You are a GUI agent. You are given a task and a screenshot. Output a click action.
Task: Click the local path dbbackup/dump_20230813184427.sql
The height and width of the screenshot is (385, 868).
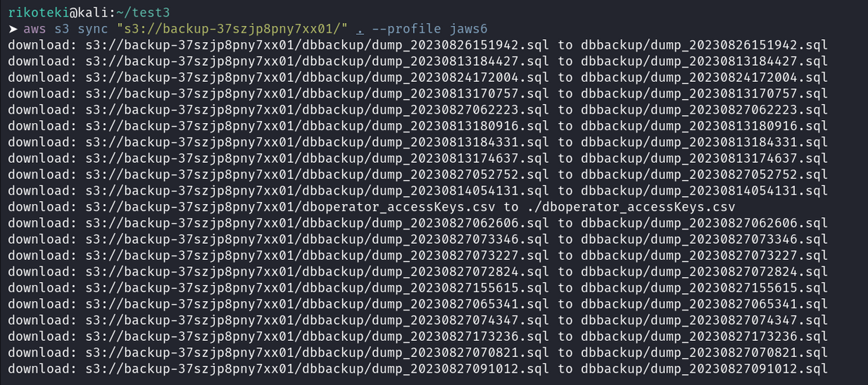pyautogui.click(x=705, y=61)
